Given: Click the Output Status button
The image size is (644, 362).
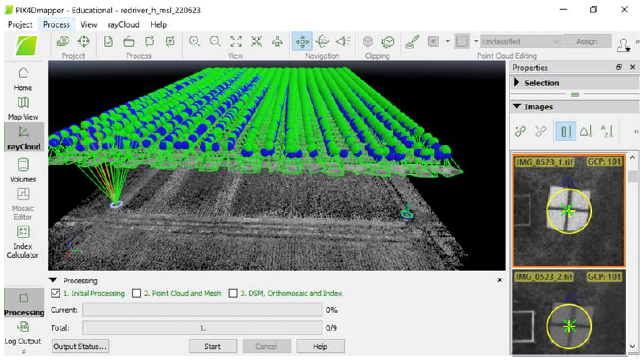Looking at the screenshot, I should coord(80,346).
